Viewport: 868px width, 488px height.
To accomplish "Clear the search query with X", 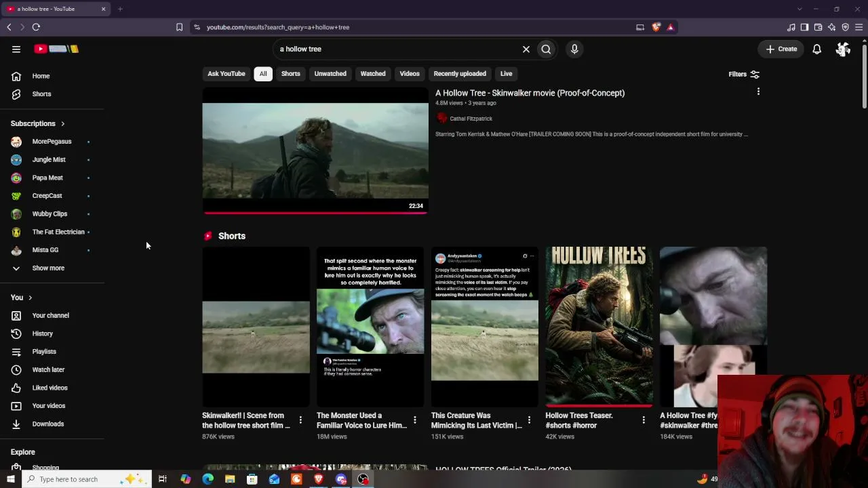I will click(x=526, y=49).
